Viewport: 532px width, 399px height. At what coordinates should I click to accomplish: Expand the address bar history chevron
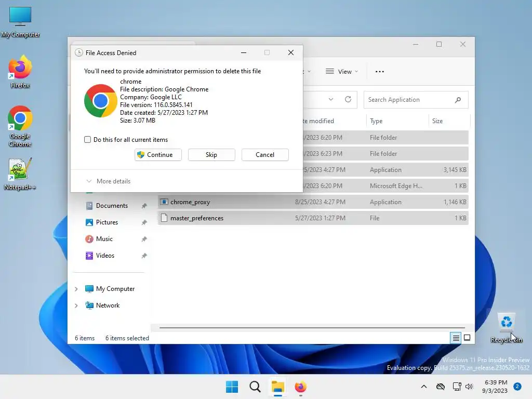point(331,99)
